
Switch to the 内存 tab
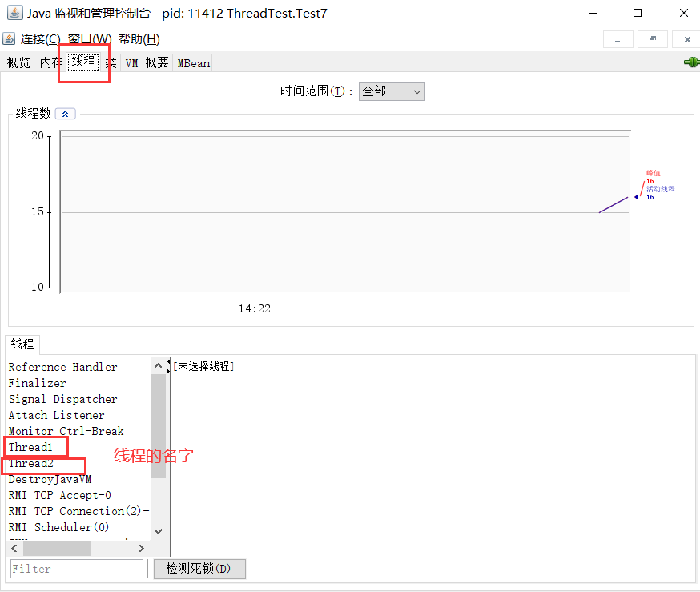click(x=50, y=63)
